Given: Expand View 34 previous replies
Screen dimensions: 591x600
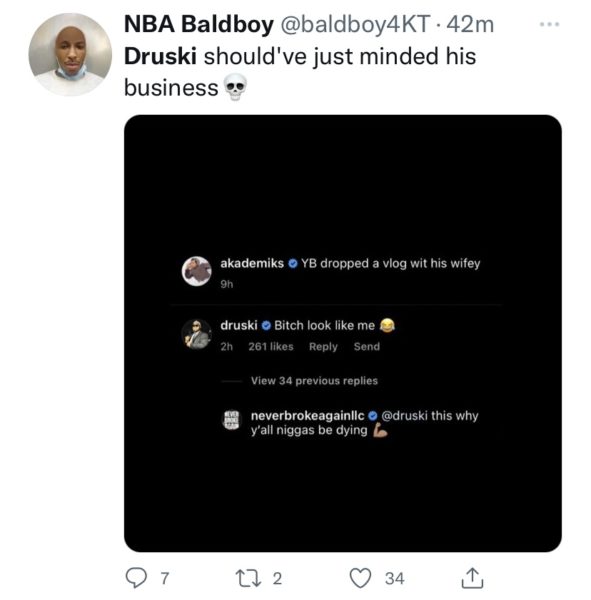Looking at the screenshot, I should (x=314, y=381).
